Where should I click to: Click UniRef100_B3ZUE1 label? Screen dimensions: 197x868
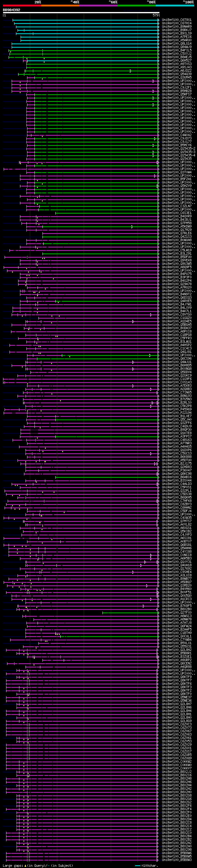coord(176,656)
